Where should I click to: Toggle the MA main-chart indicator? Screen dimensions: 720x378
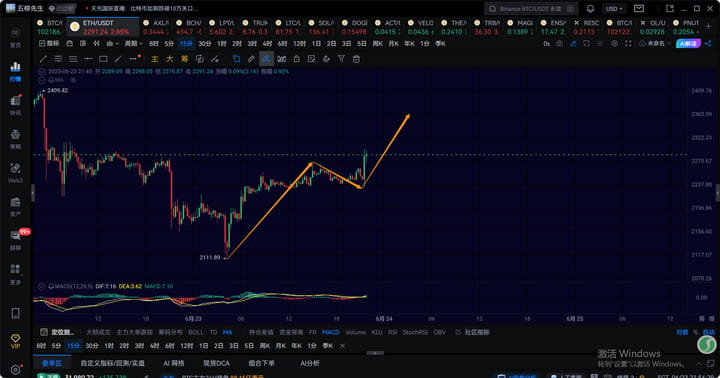(227, 332)
